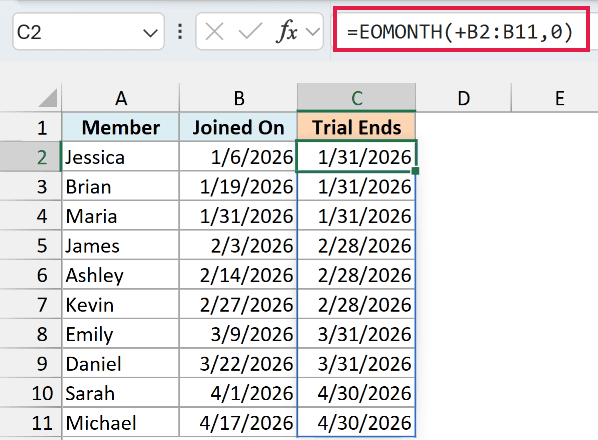Select the join date 2/14/2026
The image size is (598, 440).
pyautogui.click(x=238, y=275)
